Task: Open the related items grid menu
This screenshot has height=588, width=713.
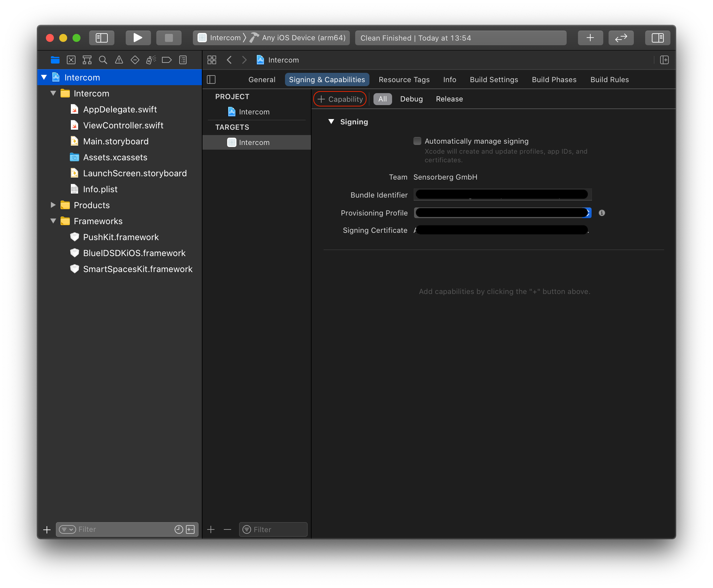Action: click(x=212, y=60)
